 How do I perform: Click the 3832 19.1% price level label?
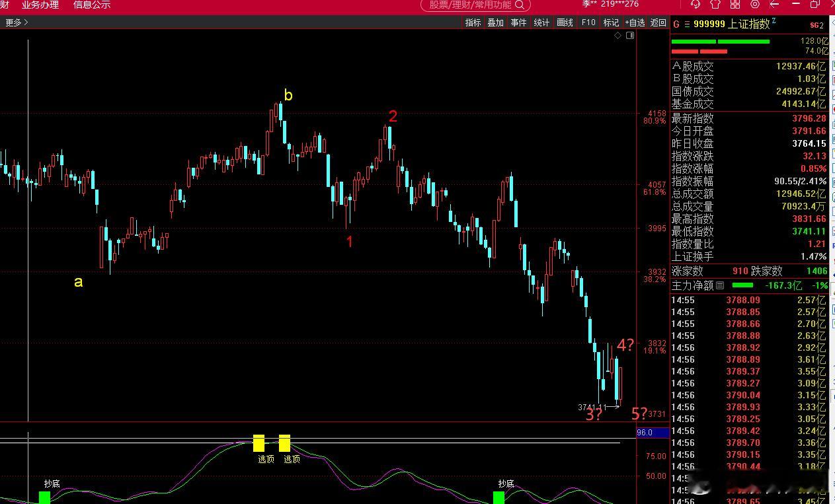click(654, 347)
